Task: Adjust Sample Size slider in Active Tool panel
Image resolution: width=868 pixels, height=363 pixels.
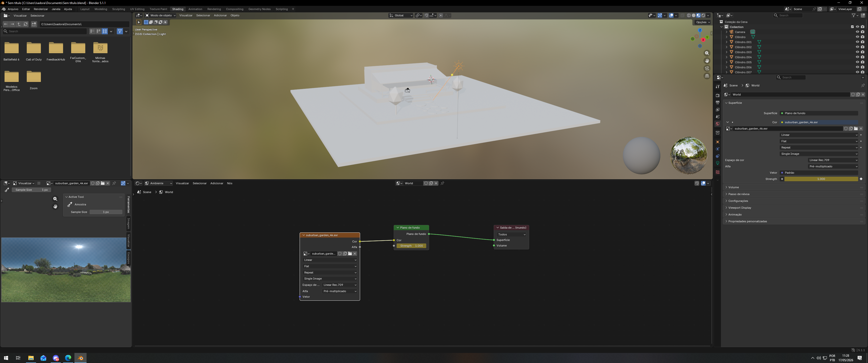Action: [x=106, y=212]
